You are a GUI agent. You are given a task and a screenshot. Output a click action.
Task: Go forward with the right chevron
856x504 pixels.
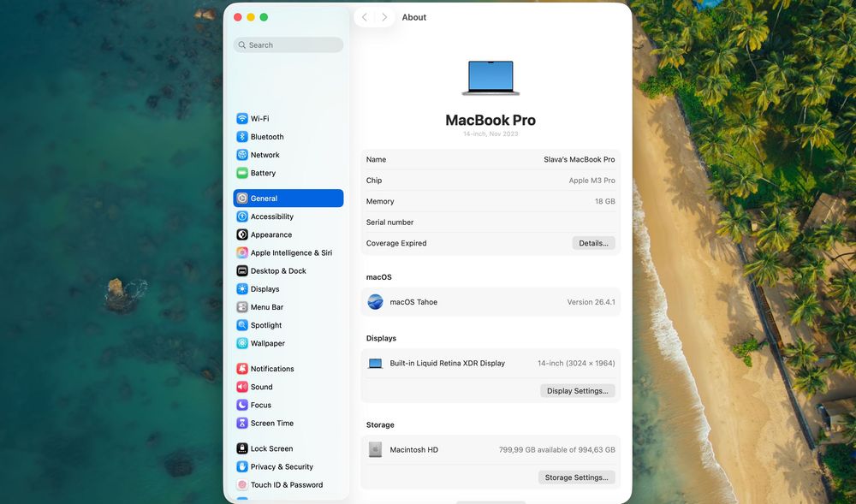(x=384, y=17)
